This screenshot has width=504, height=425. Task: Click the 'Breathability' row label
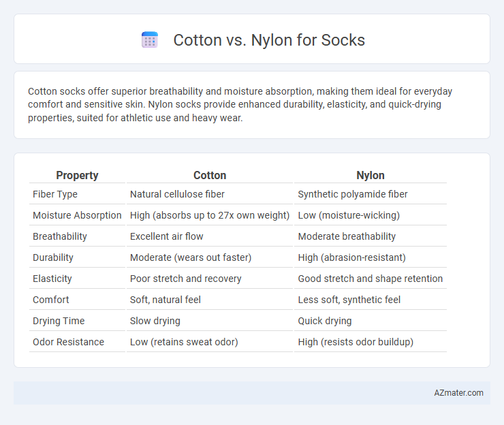tap(60, 236)
